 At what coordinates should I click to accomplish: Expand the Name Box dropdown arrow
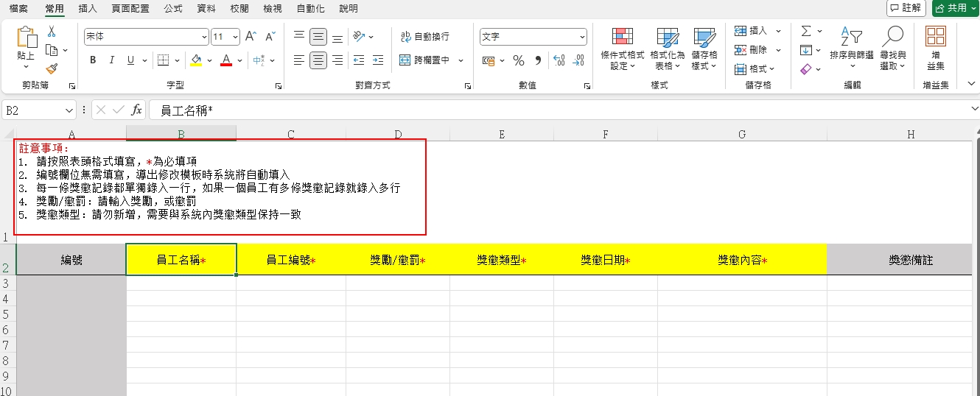coord(69,110)
